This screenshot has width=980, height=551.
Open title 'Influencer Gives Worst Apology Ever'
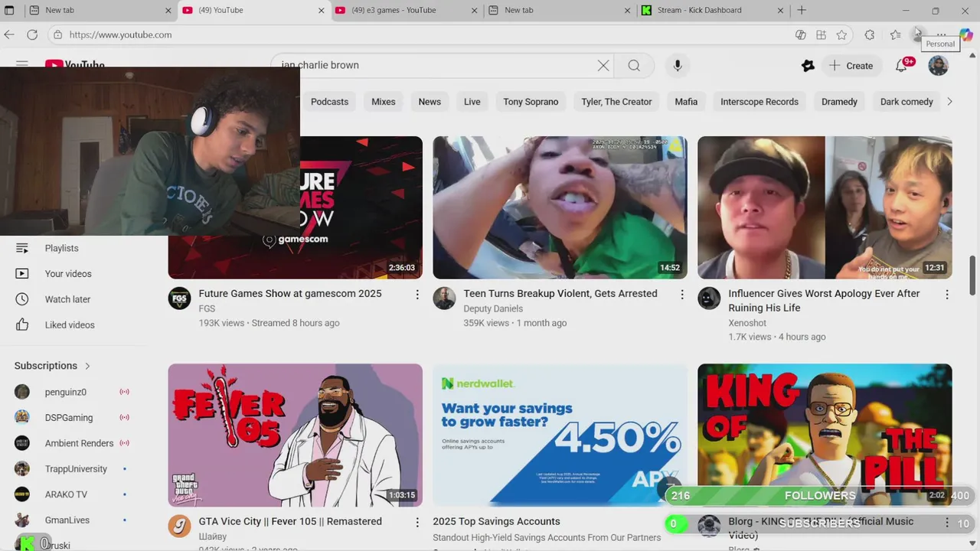click(824, 301)
